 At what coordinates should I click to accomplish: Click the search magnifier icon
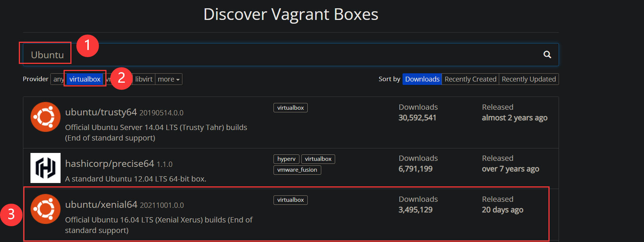pyautogui.click(x=547, y=55)
